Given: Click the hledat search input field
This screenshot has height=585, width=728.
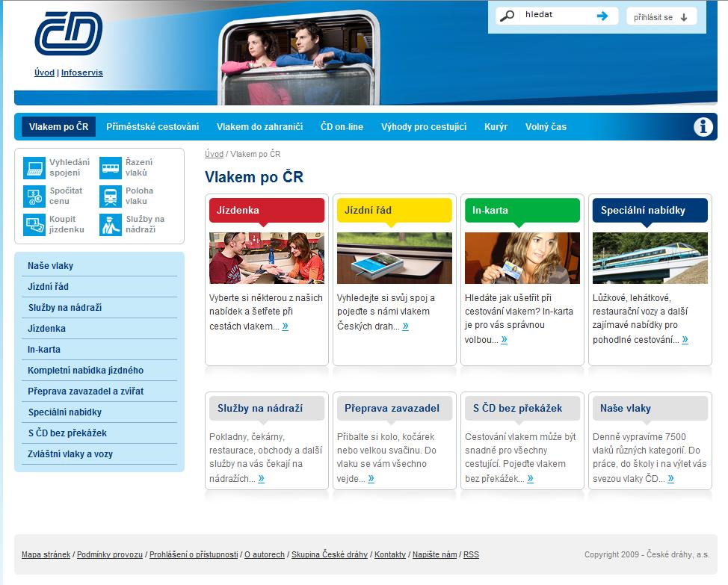Looking at the screenshot, I should point(556,15).
